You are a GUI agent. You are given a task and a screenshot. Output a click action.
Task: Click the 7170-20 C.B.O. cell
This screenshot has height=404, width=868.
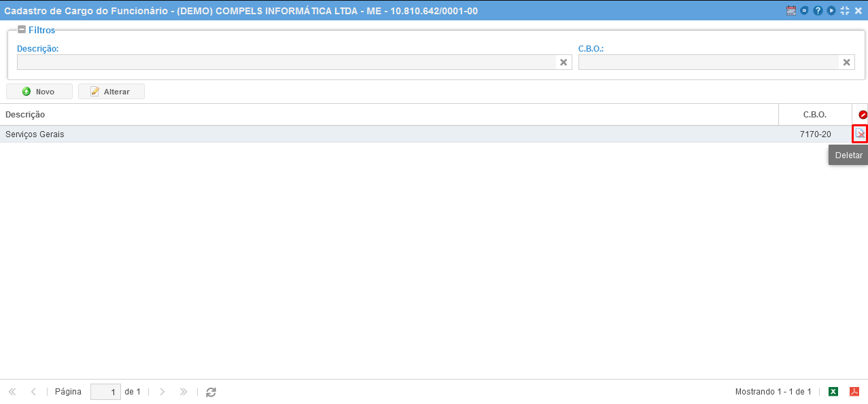pos(816,134)
